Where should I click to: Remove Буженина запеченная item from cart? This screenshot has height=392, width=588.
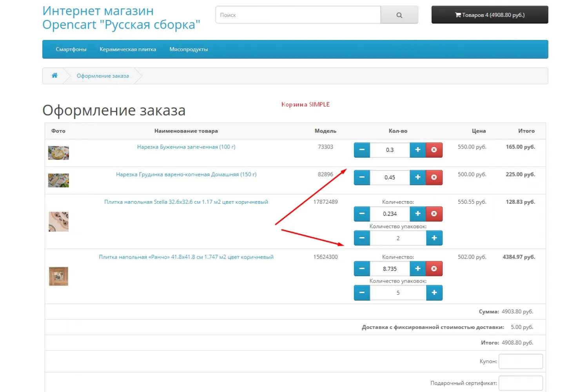434,150
